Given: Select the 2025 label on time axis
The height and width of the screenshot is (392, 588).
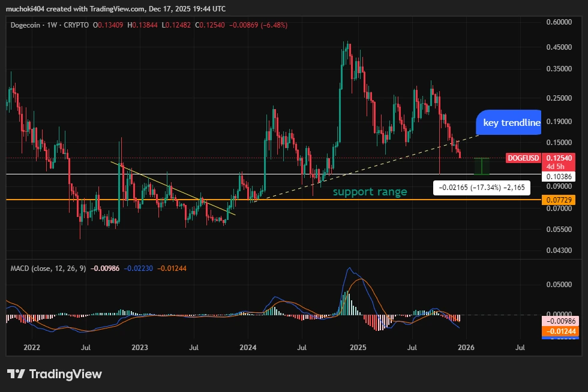Looking at the screenshot, I should coord(359,348).
